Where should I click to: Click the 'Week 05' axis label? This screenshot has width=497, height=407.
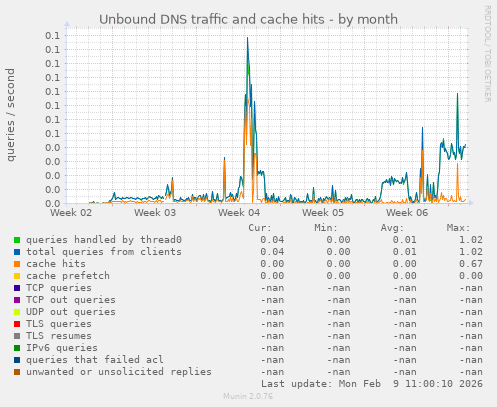tap(323, 213)
